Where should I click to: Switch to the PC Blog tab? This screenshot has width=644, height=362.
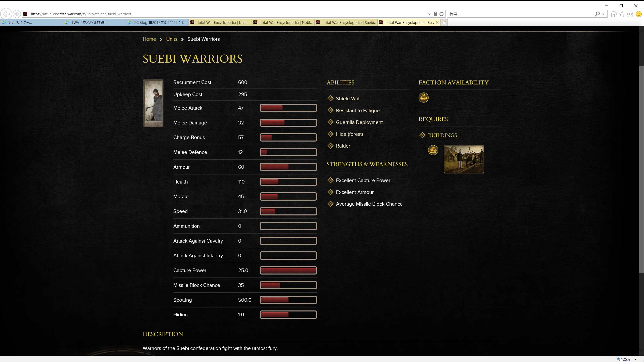pos(157,22)
